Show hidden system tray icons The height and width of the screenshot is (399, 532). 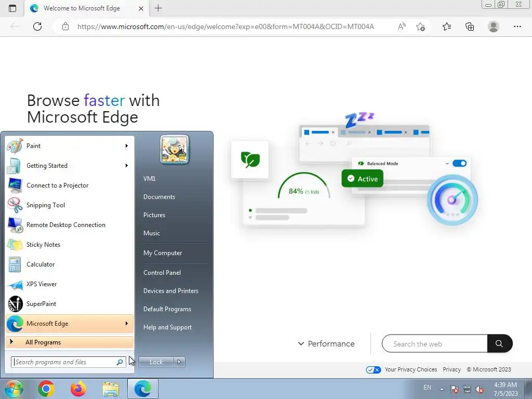[442, 389]
